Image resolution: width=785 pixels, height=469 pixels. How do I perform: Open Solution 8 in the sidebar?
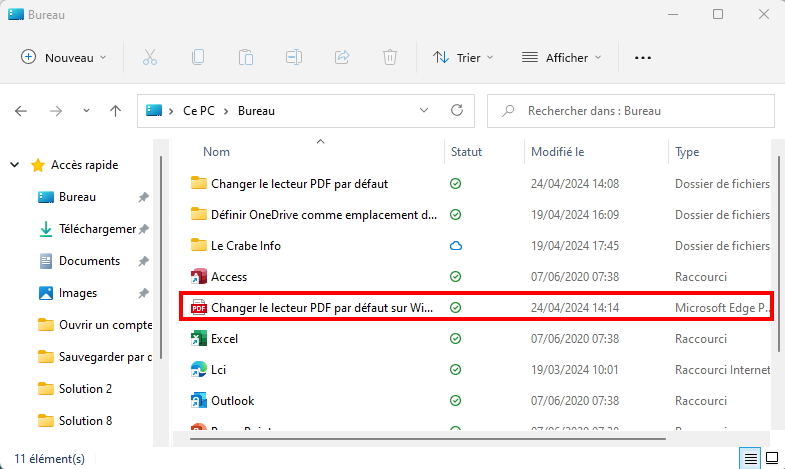[x=85, y=421]
